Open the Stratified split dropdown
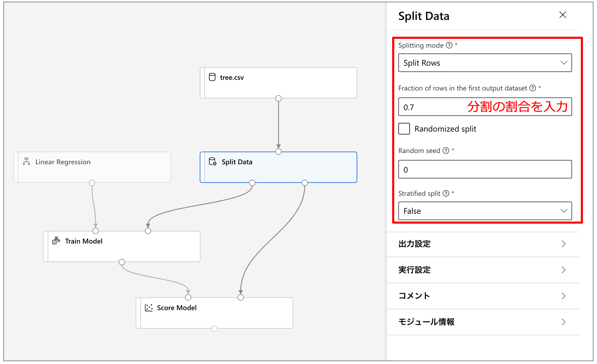Viewport: 597px width, 364px height. pos(485,211)
